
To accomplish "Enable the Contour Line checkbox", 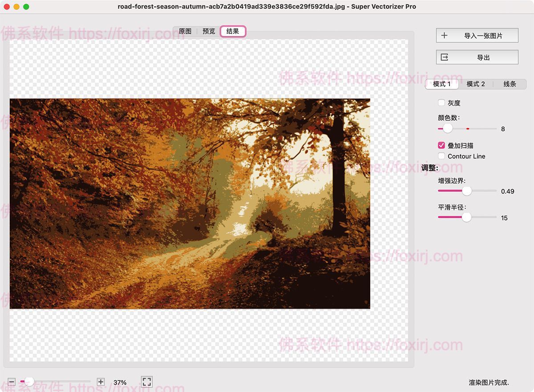I will [441, 156].
